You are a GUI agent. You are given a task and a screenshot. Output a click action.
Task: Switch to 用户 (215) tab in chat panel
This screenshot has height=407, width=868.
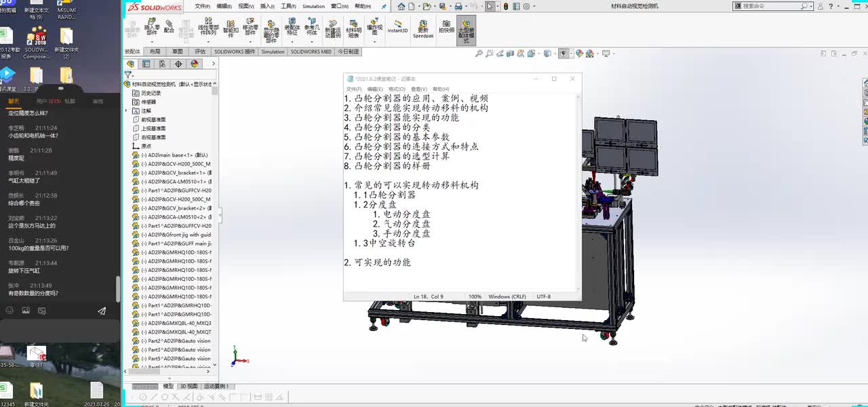pyautogui.click(x=49, y=101)
